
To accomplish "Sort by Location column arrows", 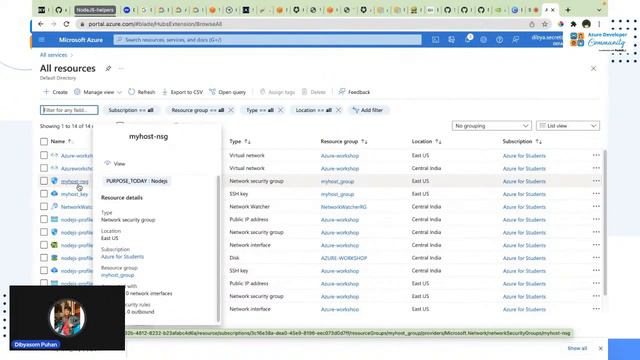I will tap(438, 141).
